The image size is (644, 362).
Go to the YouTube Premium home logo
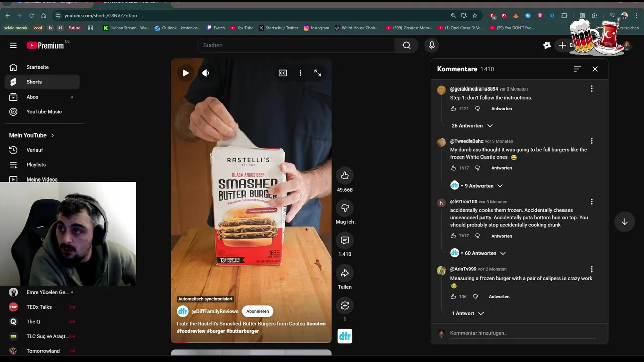coord(45,45)
